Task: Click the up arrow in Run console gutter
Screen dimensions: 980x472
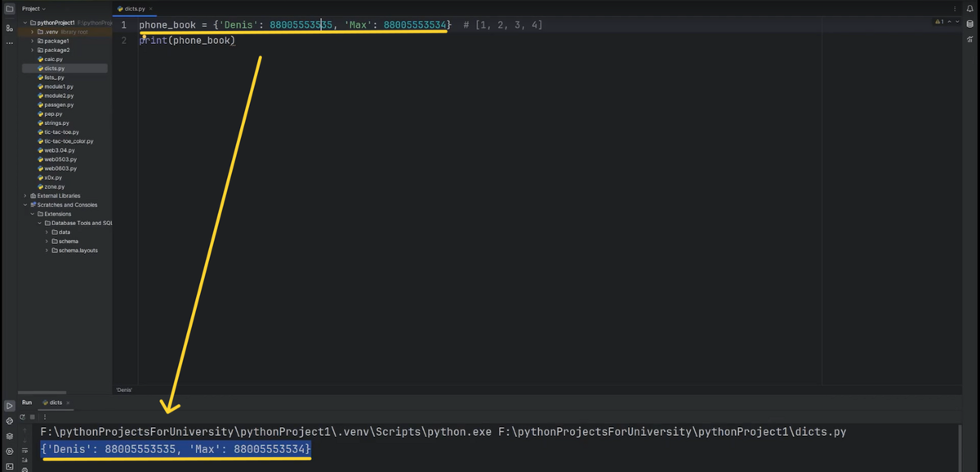Action: [24, 431]
